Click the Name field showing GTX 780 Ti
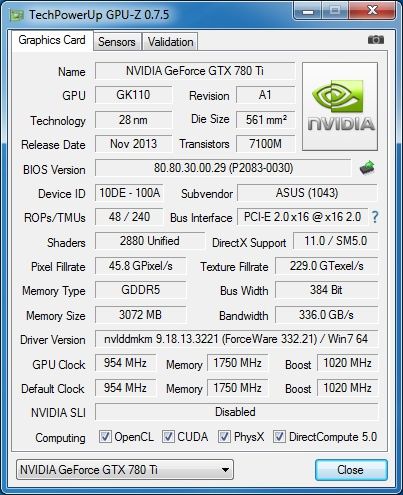The image size is (403, 495). pyautogui.click(x=195, y=71)
